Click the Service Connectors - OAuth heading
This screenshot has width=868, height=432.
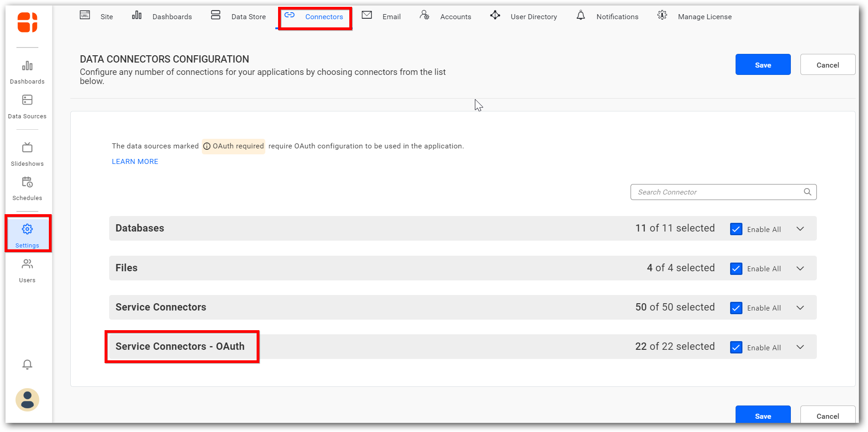point(180,347)
